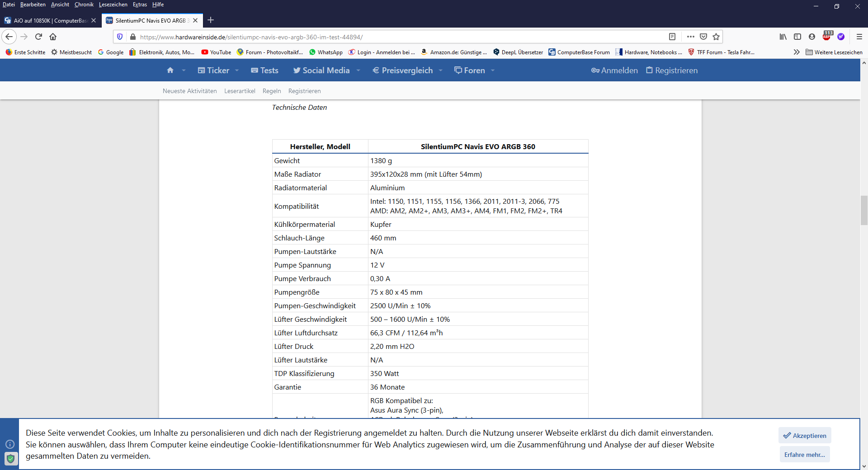Open Firefox hamburger application menu
This screenshot has height=470, width=868.
(859, 37)
